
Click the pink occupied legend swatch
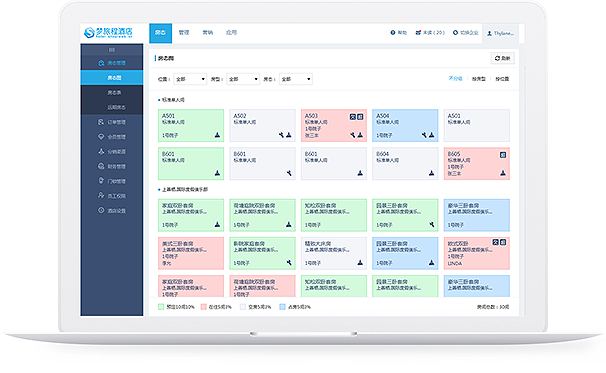point(203,307)
